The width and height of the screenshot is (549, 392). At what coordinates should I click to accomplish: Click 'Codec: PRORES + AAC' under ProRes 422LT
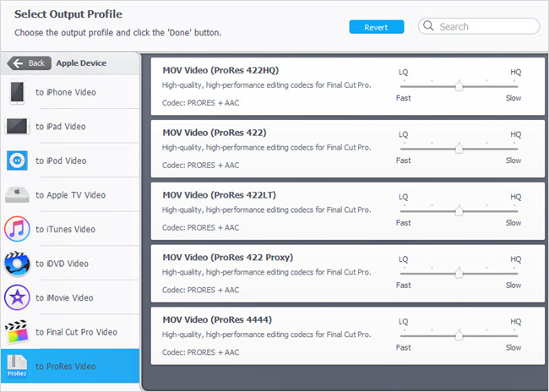(x=201, y=228)
